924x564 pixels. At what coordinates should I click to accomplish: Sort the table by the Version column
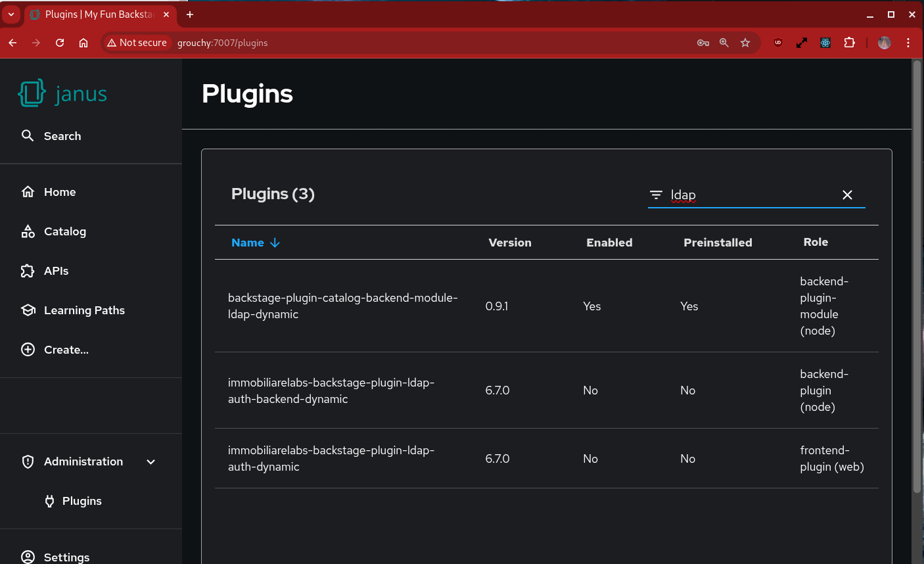509,243
